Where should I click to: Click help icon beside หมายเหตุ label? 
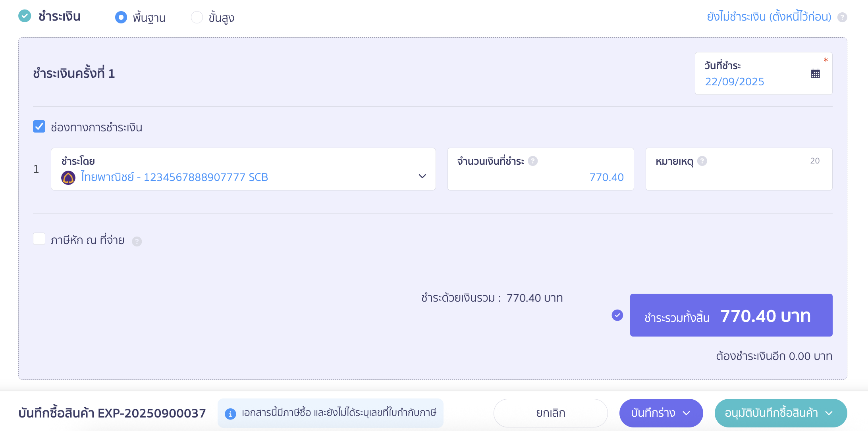click(x=702, y=161)
